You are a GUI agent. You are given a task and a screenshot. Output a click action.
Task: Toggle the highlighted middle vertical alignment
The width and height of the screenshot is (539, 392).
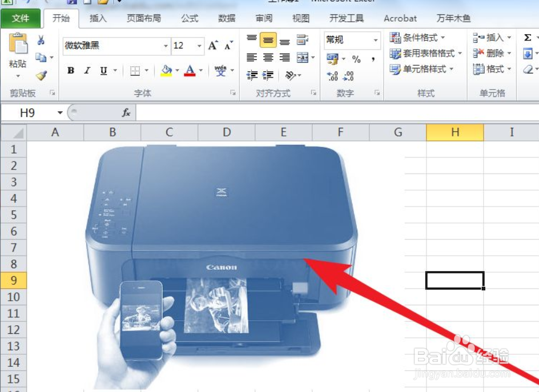[x=268, y=40]
